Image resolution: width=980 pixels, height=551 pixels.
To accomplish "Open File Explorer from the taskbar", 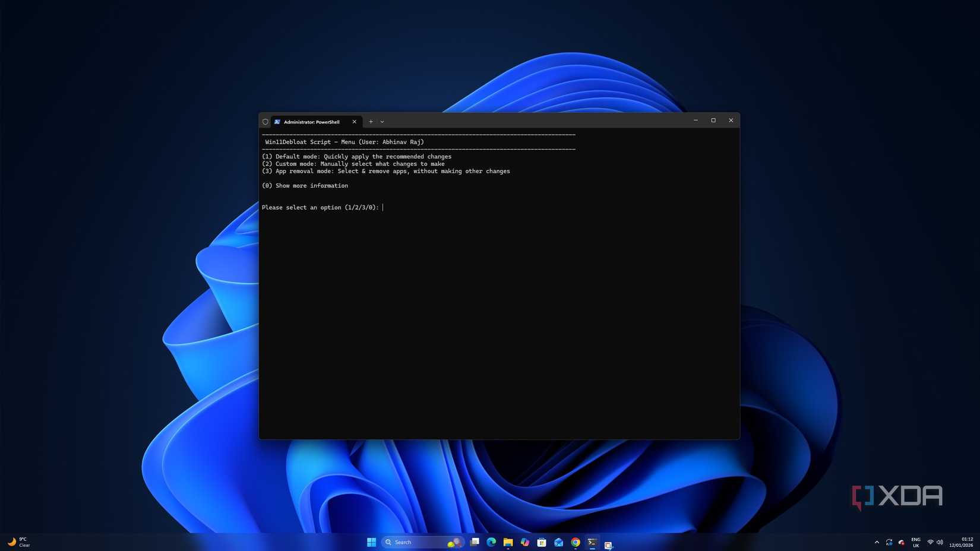I will [x=508, y=542].
